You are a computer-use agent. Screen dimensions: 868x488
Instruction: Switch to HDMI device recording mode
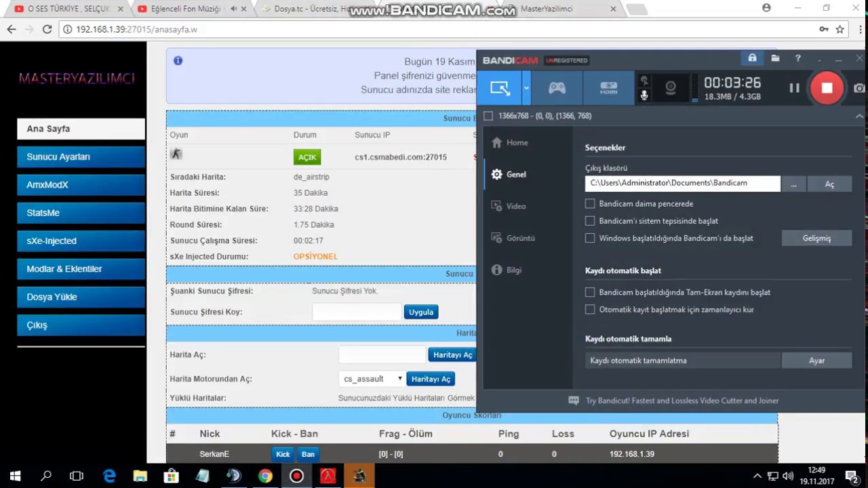[608, 88]
